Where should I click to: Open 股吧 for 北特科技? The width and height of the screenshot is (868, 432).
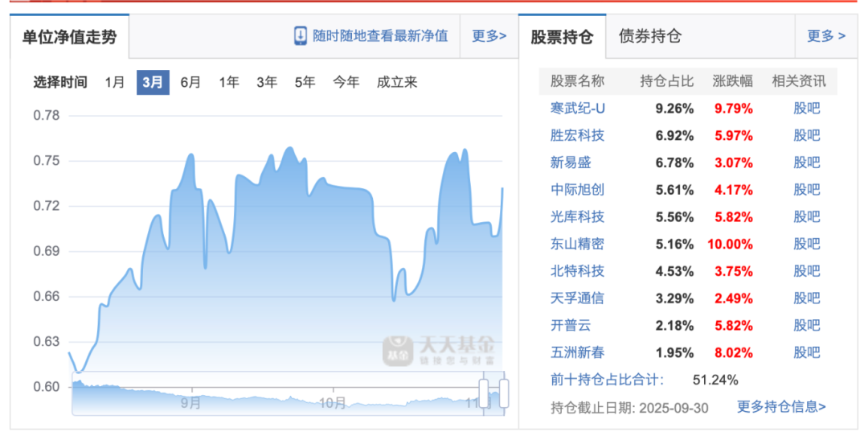point(807,271)
